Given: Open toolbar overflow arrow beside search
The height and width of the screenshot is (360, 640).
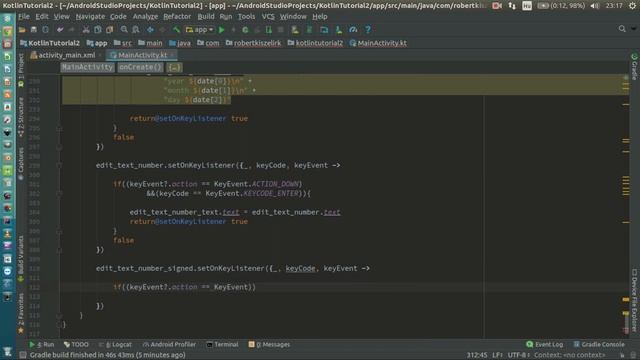Looking at the screenshot, I should pos(633,29).
